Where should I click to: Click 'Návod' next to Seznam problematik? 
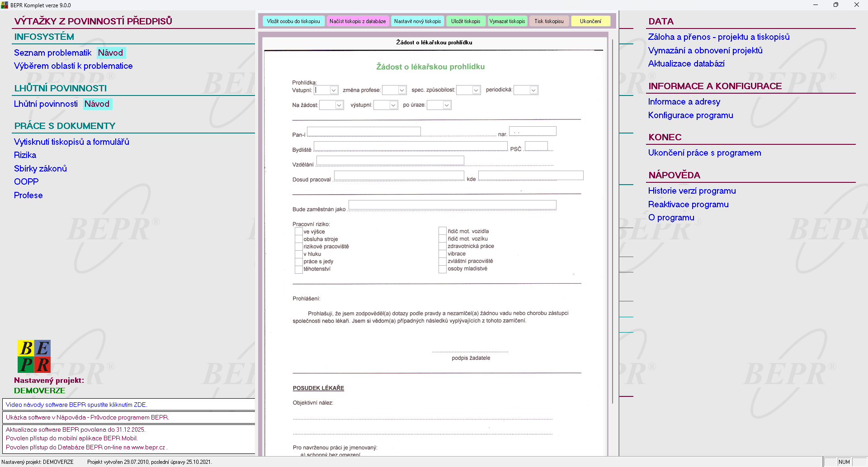111,52
